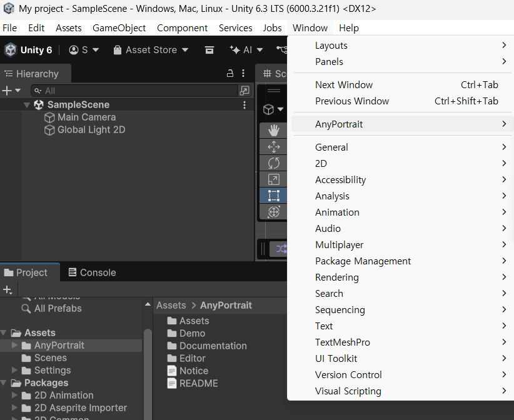Open the Edit menu

[x=36, y=28]
